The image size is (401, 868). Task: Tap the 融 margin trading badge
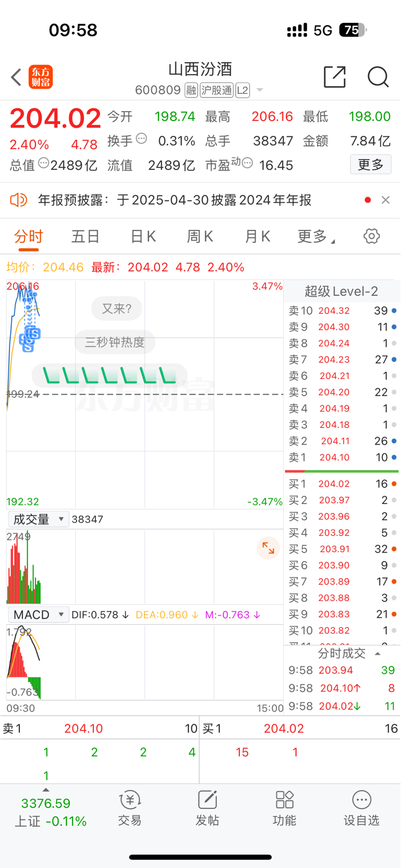tap(191, 90)
